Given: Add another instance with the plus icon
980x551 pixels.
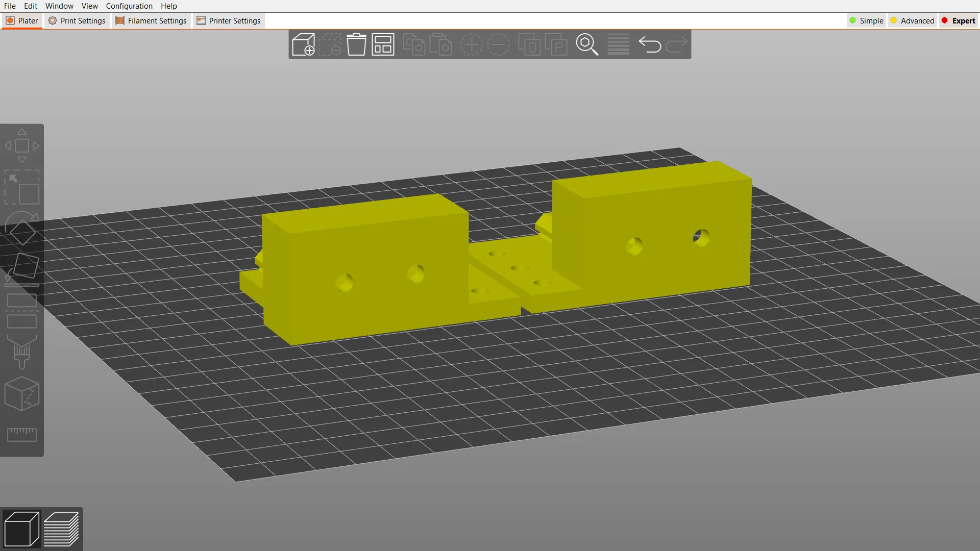Looking at the screenshot, I should coord(472,45).
